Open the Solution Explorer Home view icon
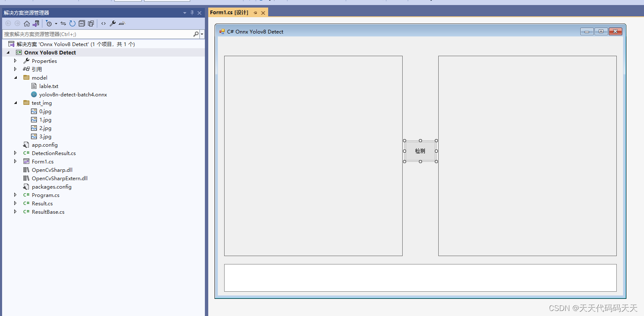 (27, 23)
